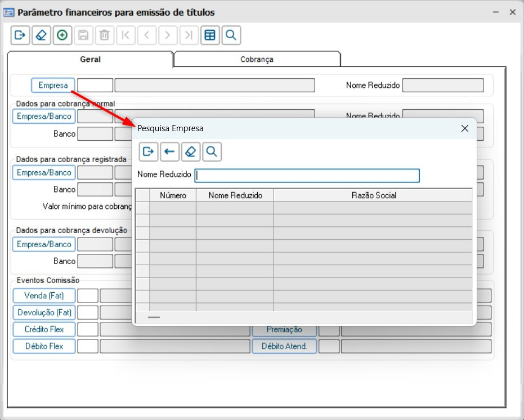
Task: Go to first record arrow icon
Action: point(126,35)
